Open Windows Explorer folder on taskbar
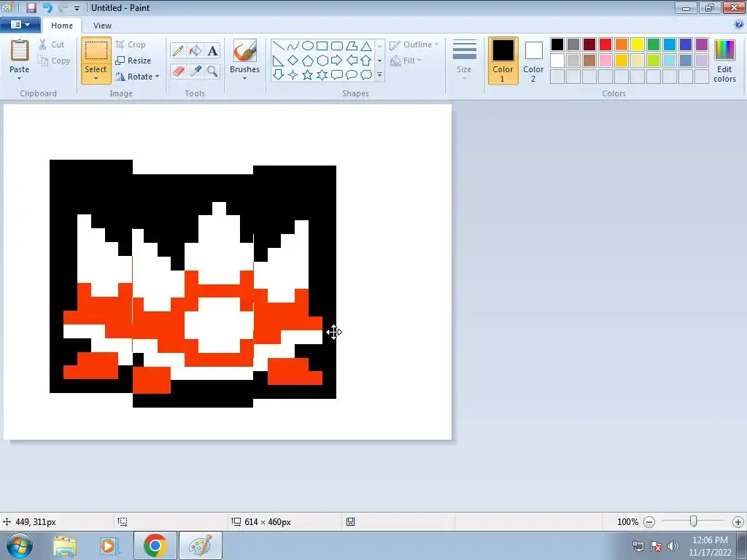The width and height of the screenshot is (747, 560). (65, 545)
